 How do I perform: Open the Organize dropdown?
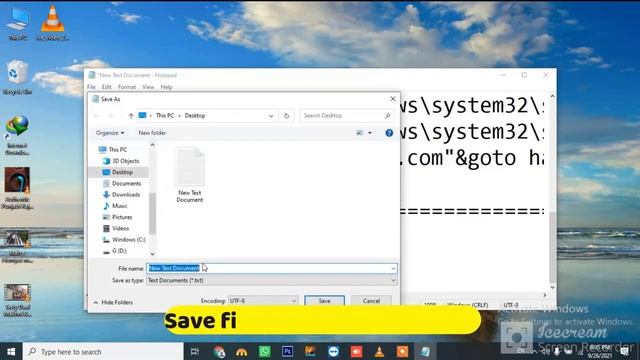(110, 133)
